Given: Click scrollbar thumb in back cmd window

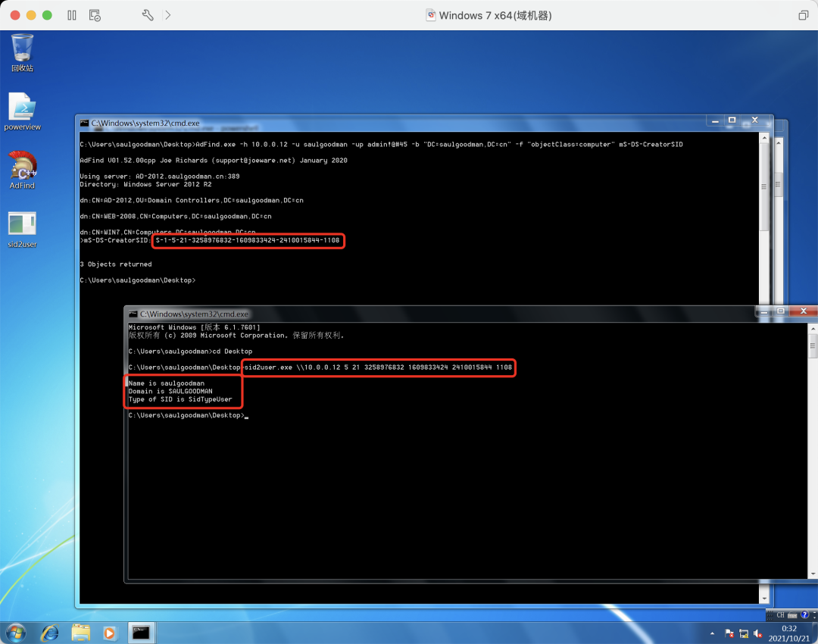Looking at the screenshot, I should 764,187.
